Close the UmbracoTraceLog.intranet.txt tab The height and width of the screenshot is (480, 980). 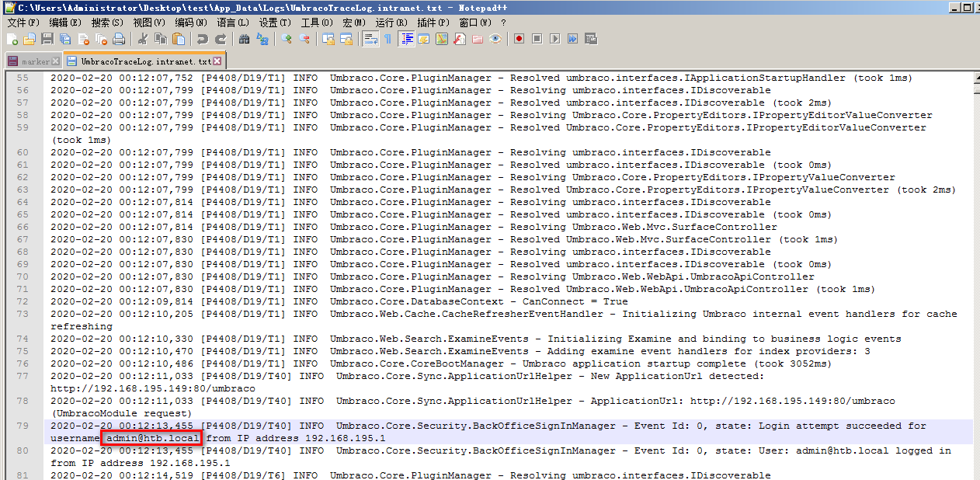217,61
